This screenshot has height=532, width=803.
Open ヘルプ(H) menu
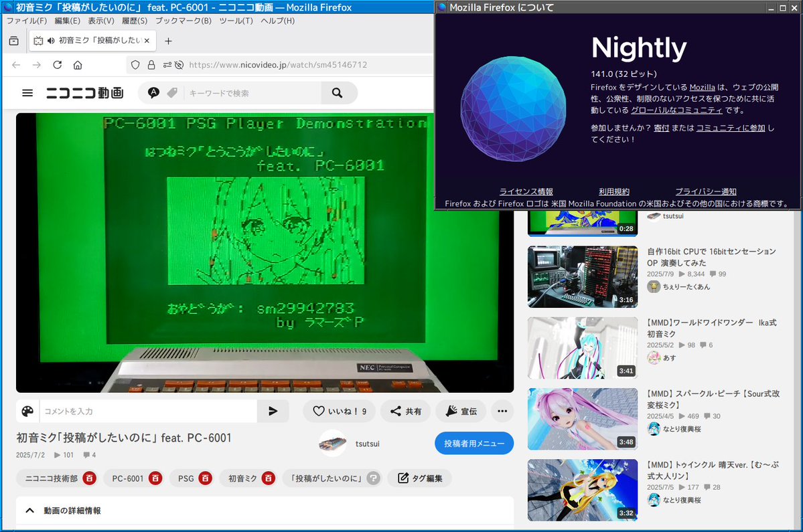(x=277, y=21)
